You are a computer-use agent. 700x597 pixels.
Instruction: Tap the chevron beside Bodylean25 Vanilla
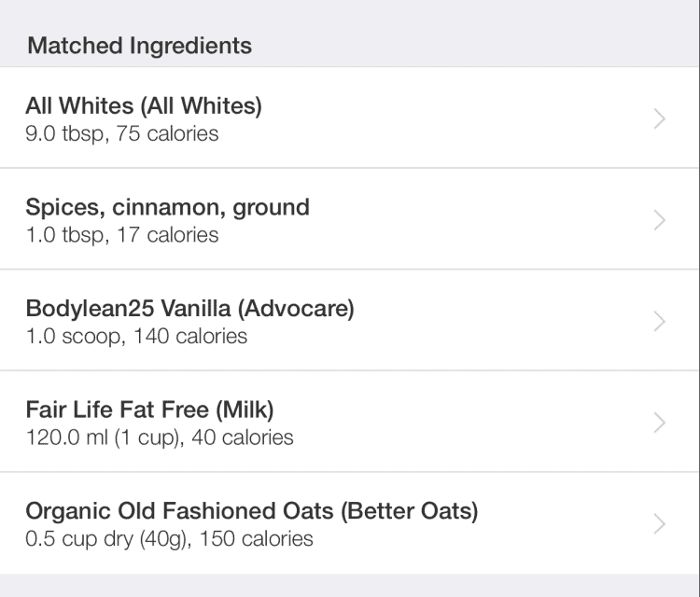(660, 321)
